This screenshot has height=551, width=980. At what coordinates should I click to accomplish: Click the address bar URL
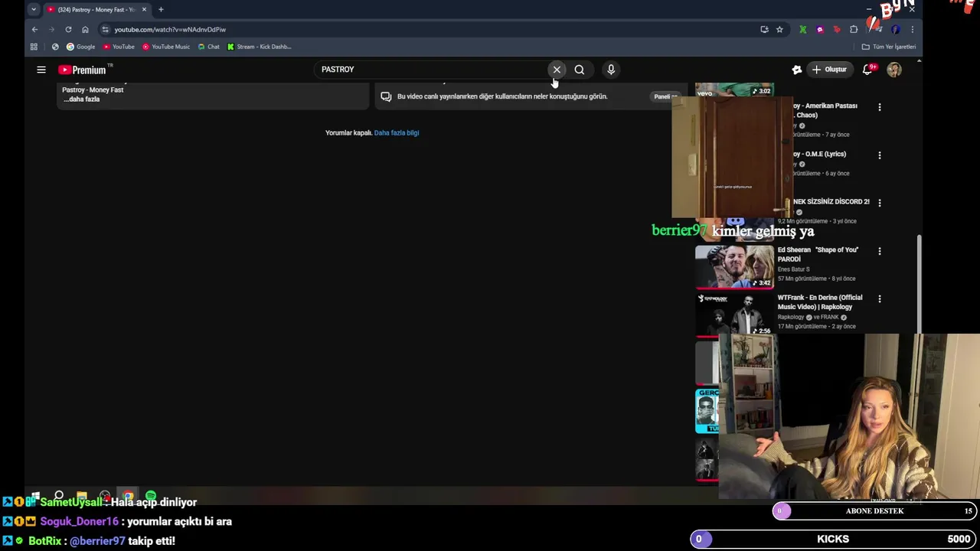[x=170, y=29]
